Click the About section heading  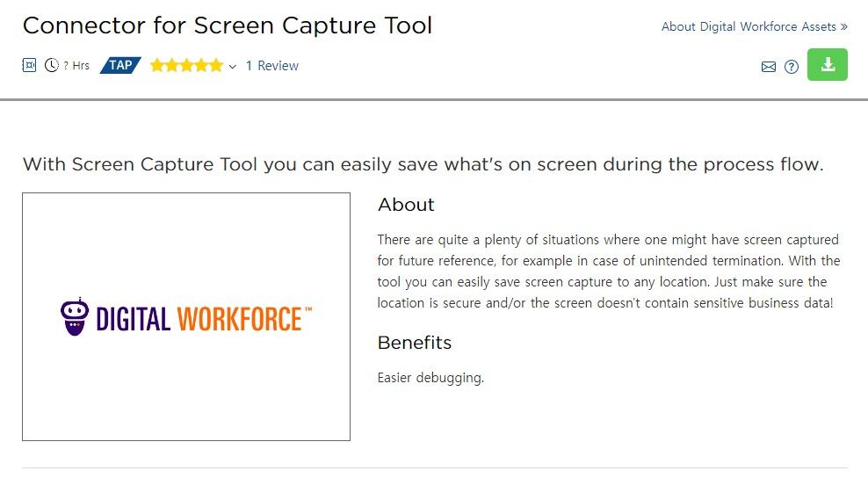coord(406,205)
